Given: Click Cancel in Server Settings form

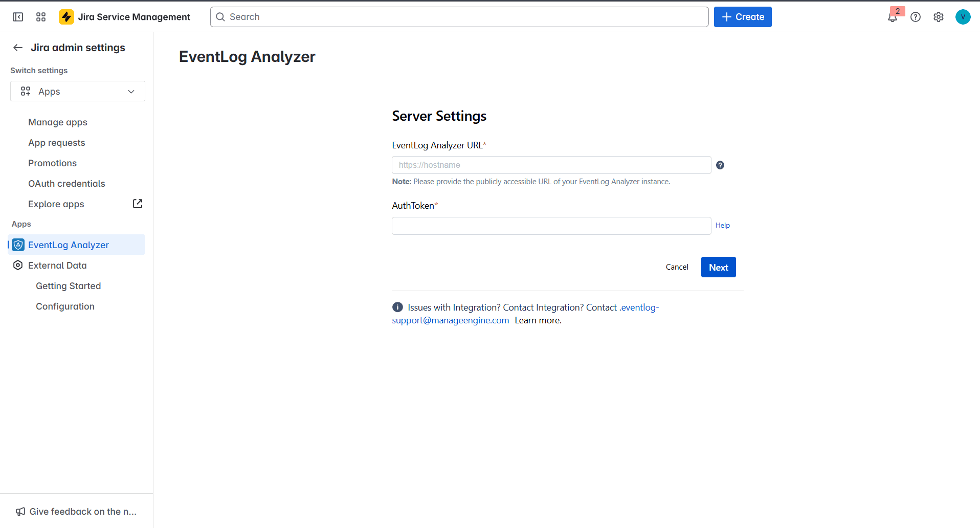Looking at the screenshot, I should pyautogui.click(x=677, y=267).
